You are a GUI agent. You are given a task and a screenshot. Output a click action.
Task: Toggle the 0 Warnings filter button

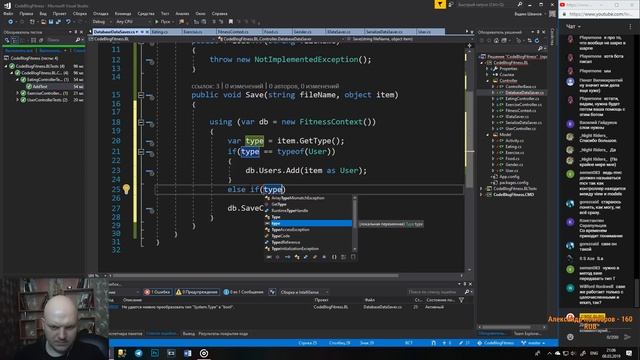(x=197, y=292)
